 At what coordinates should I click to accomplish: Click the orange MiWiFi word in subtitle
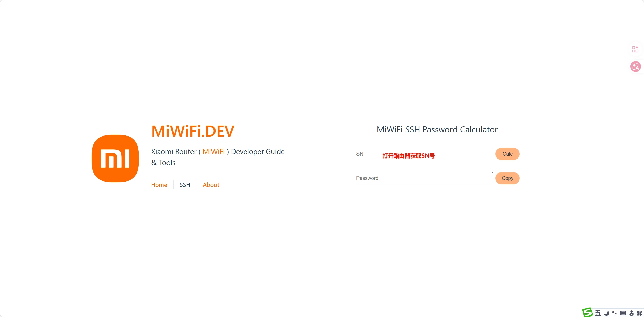point(213,152)
